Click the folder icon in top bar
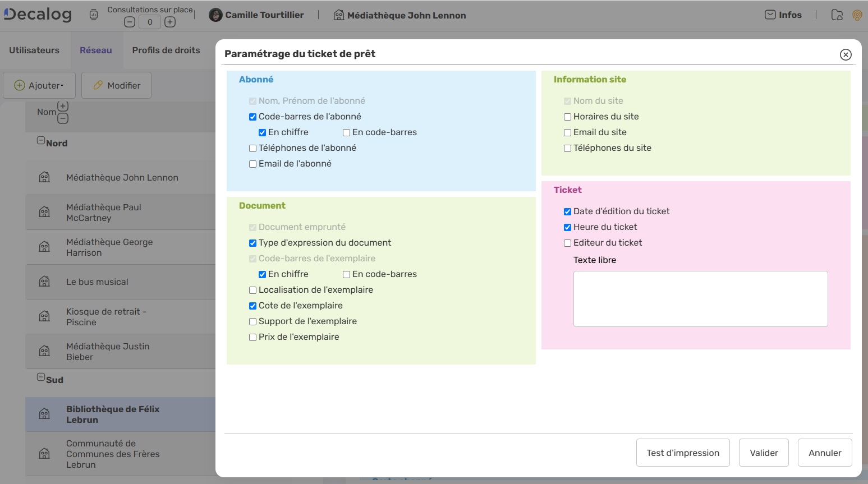868x484 pixels. click(837, 15)
